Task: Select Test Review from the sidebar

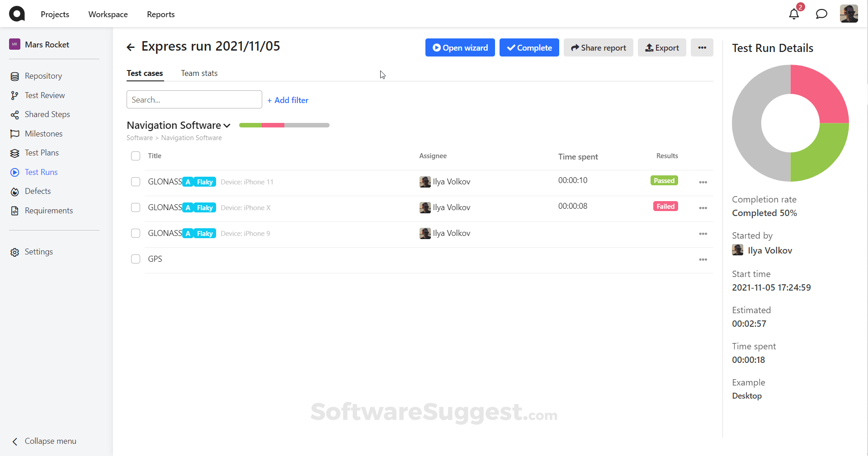Action: 44,95
